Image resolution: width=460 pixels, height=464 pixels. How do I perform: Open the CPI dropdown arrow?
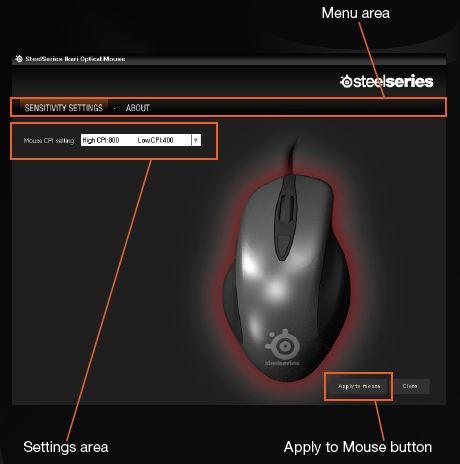pos(196,140)
